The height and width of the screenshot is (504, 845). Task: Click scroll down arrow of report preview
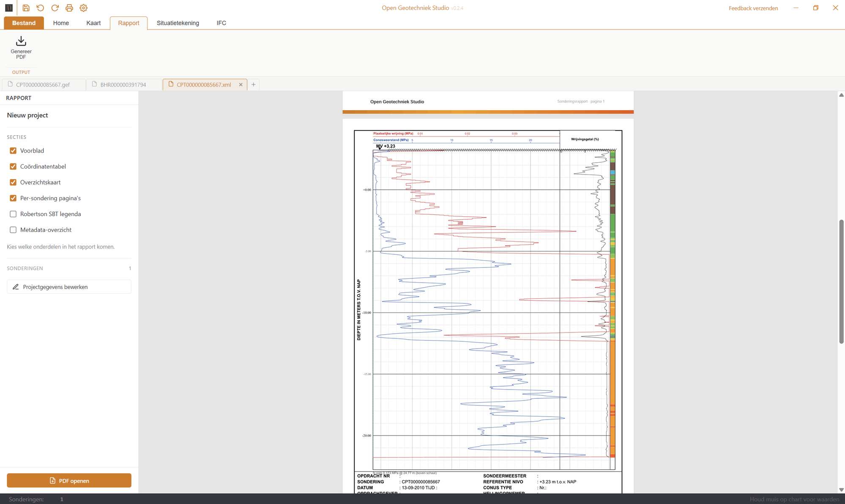point(841,490)
